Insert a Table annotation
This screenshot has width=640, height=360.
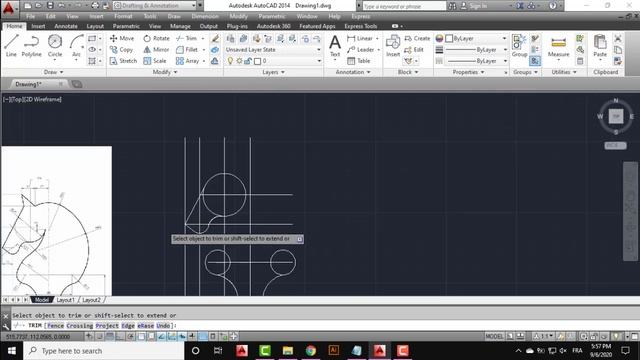pos(359,61)
